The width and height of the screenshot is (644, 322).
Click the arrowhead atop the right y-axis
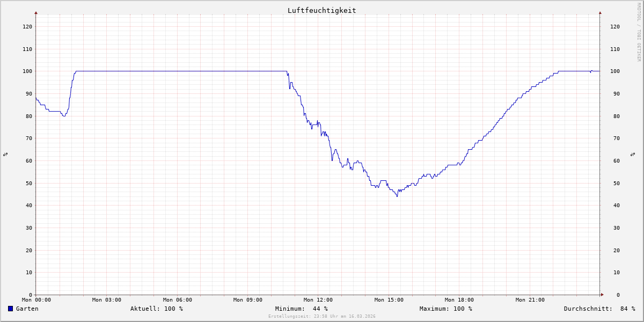tap(600, 12)
